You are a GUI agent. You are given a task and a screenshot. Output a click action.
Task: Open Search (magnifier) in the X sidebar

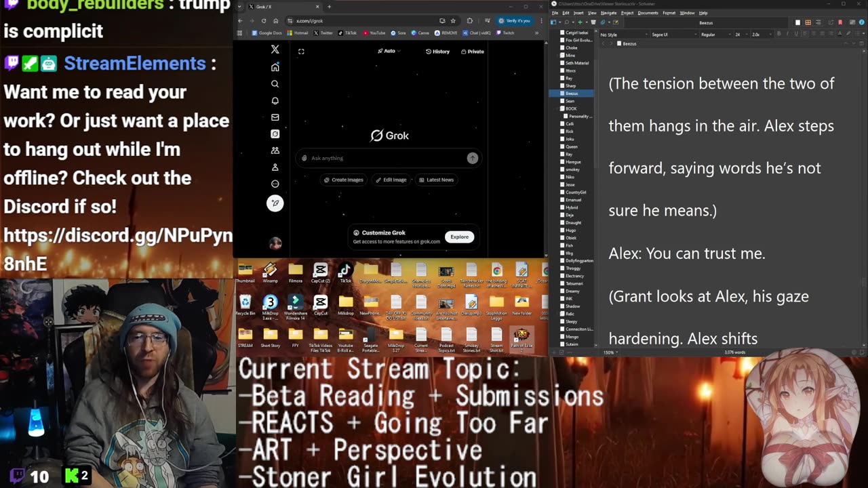(275, 84)
